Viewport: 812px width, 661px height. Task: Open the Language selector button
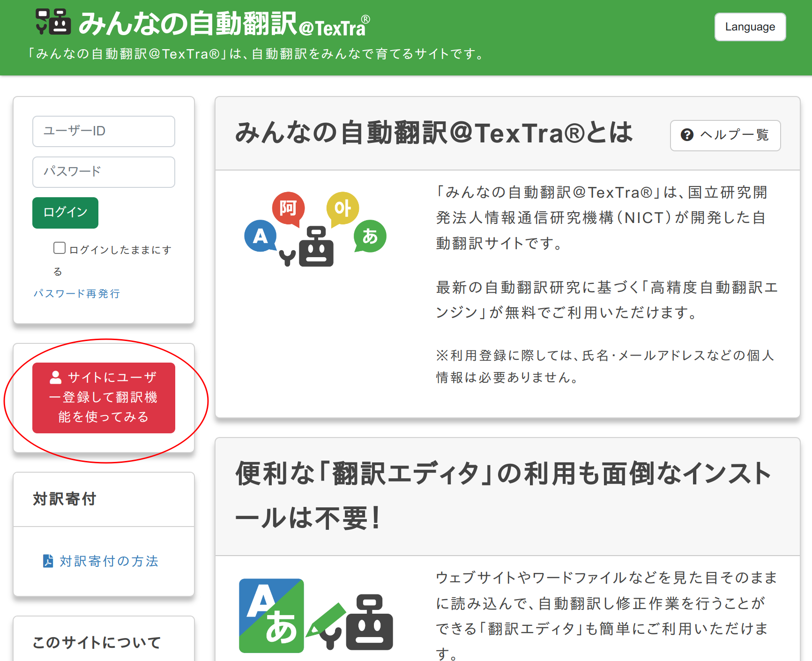pos(750,27)
